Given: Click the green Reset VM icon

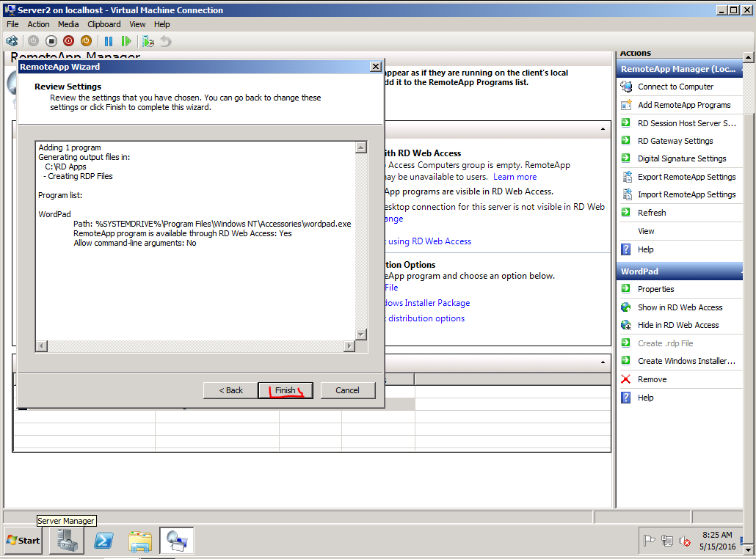Looking at the screenshot, I should click(x=126, y=41).
